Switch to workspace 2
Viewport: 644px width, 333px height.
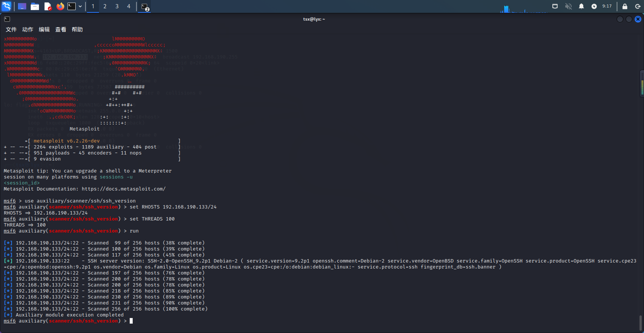[105, 6]
